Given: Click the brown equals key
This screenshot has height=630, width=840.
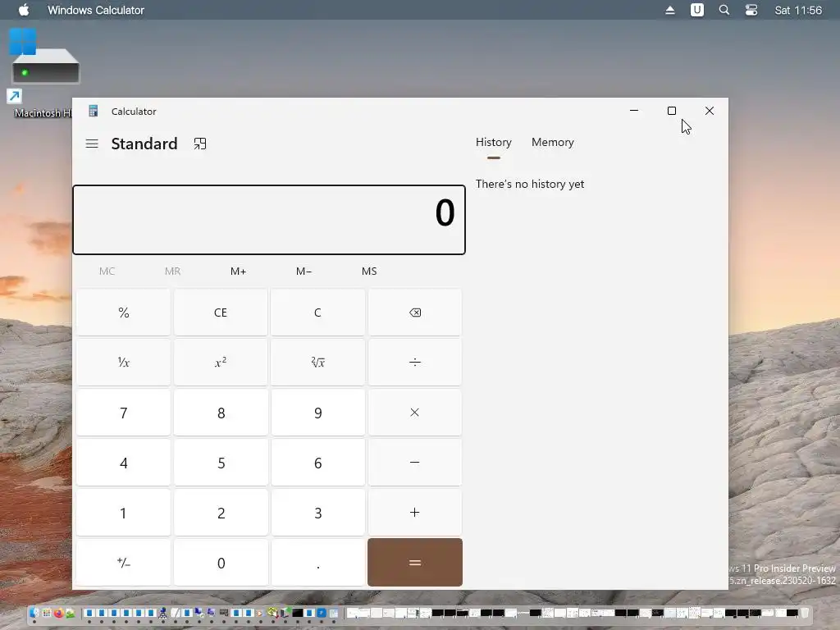Looking at the screenshot, I should 414,563.
